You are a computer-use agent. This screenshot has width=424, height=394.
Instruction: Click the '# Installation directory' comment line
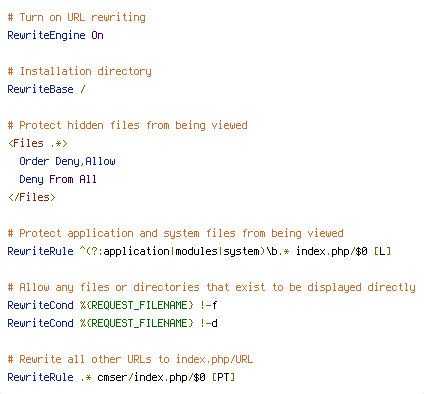(79, 71)
